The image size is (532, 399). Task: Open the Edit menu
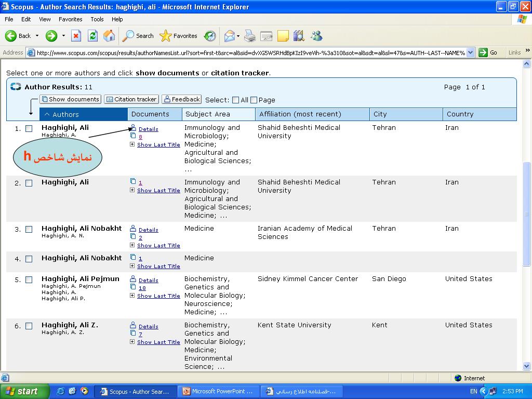26,19
